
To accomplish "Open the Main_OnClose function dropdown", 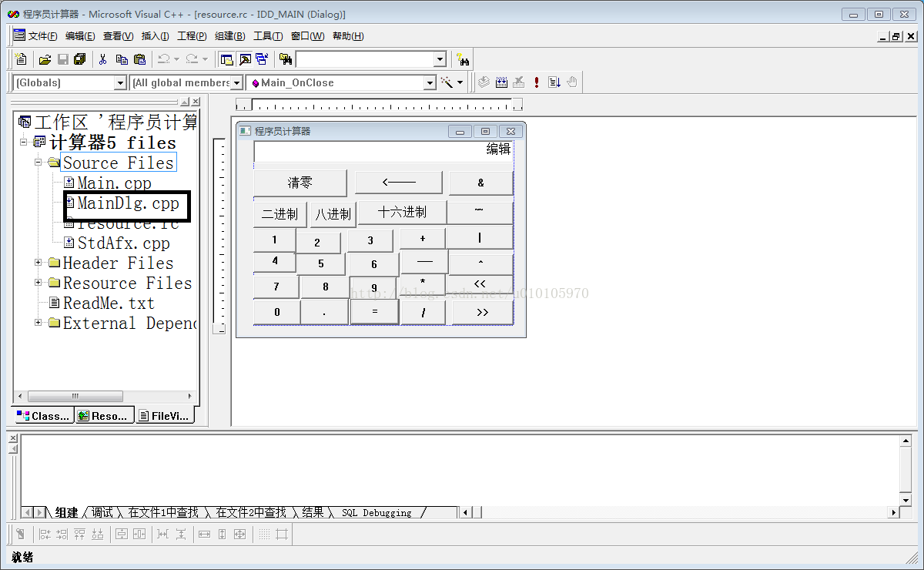I will [x=430, y=82].
